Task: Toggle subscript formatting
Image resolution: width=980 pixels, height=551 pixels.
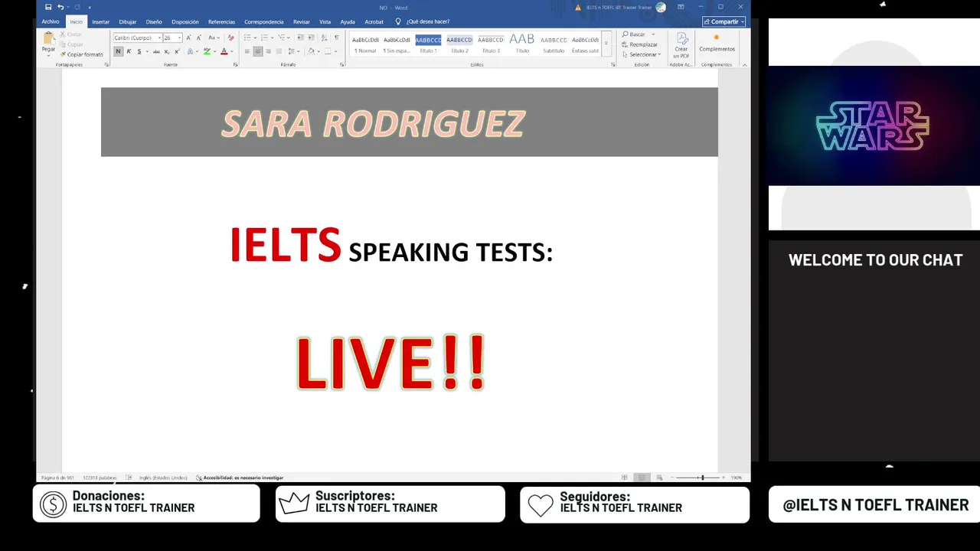Action: click(x=167, y=51)
